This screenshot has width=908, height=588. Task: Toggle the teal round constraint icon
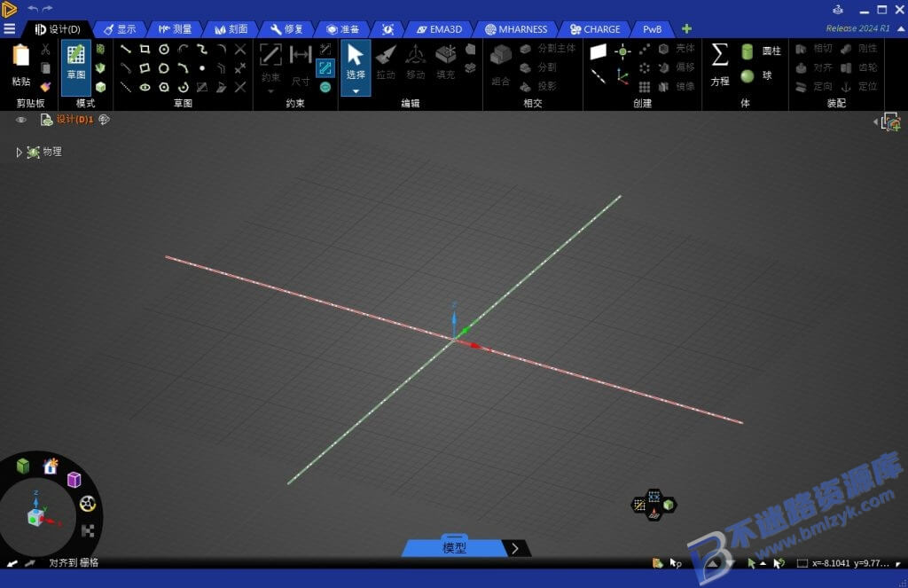(x=325, y=87)
